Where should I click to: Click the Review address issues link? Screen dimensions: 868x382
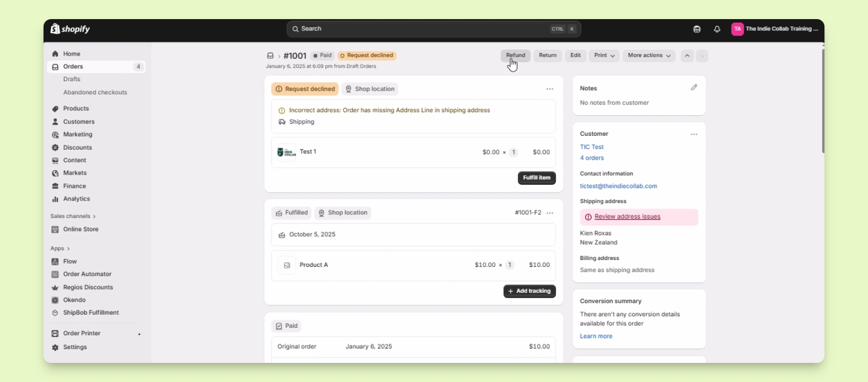point(628,217)
